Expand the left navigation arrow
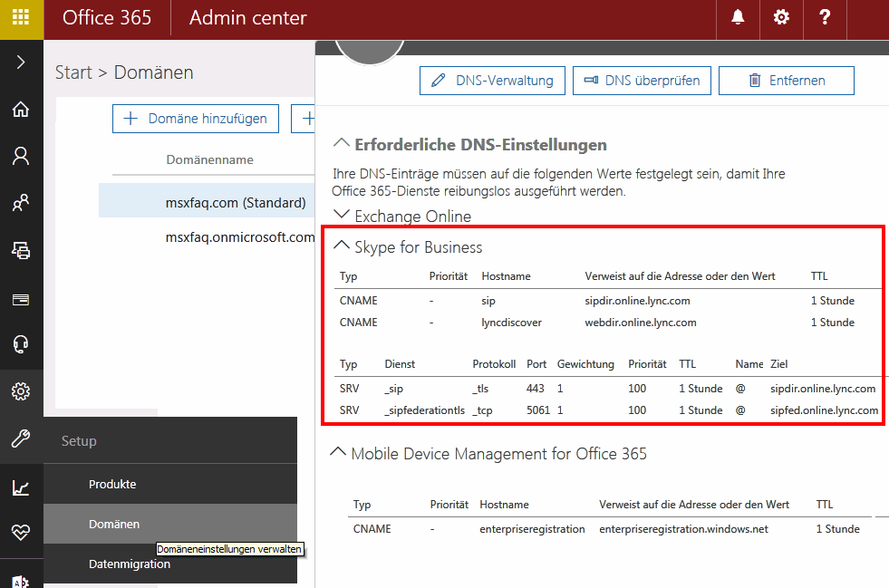This screenshot has height=588, width=889. 21,62
